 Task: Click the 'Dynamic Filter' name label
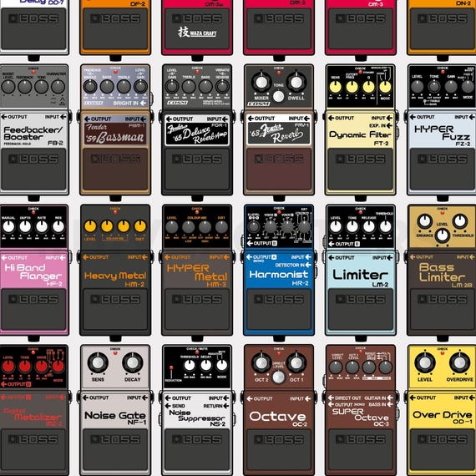(360, 134)
